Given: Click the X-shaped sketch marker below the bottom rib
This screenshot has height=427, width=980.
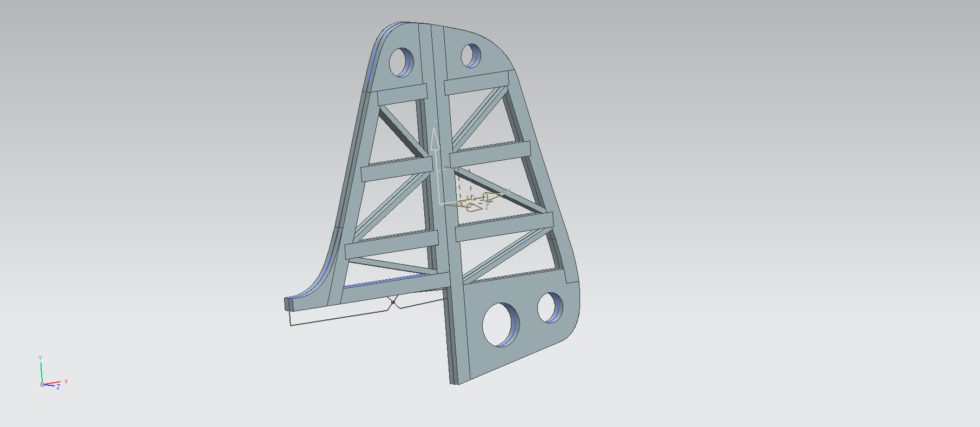Looking at the screenshot, I should pos(393,303).
